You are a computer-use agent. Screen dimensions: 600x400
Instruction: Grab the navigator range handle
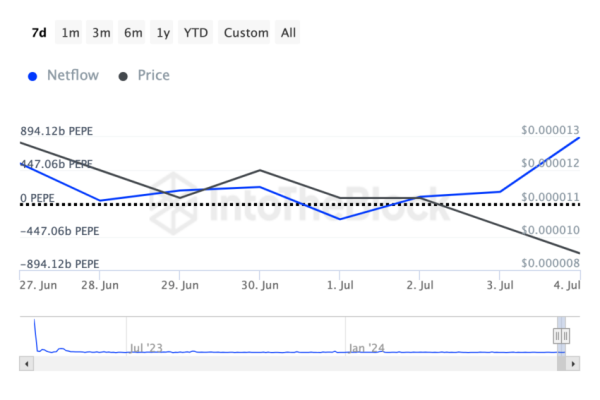click(561, 336)
